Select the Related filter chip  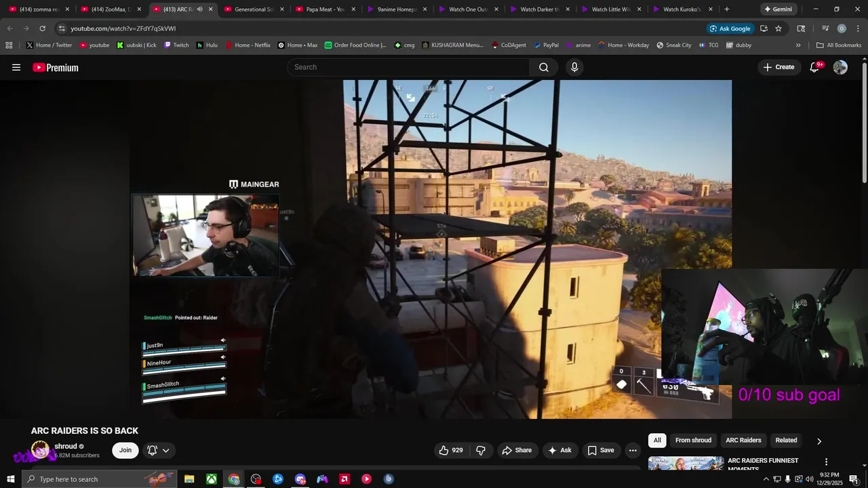[x=786, y=441]
